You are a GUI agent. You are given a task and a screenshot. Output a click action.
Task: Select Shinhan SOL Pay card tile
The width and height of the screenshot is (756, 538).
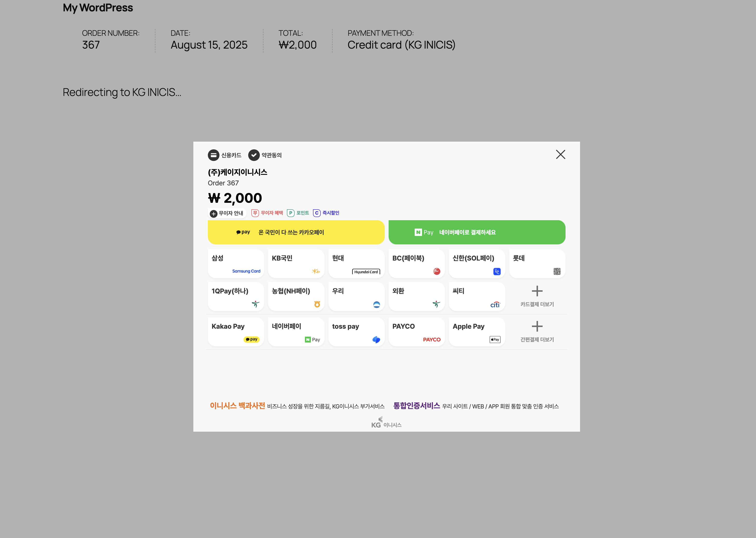point(477,264)
